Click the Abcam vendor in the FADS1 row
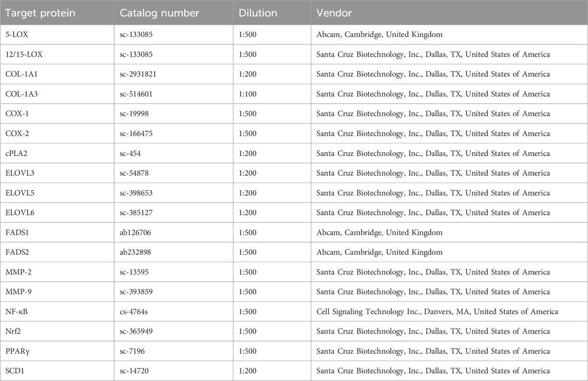588x381 pixels. (380, 232)
